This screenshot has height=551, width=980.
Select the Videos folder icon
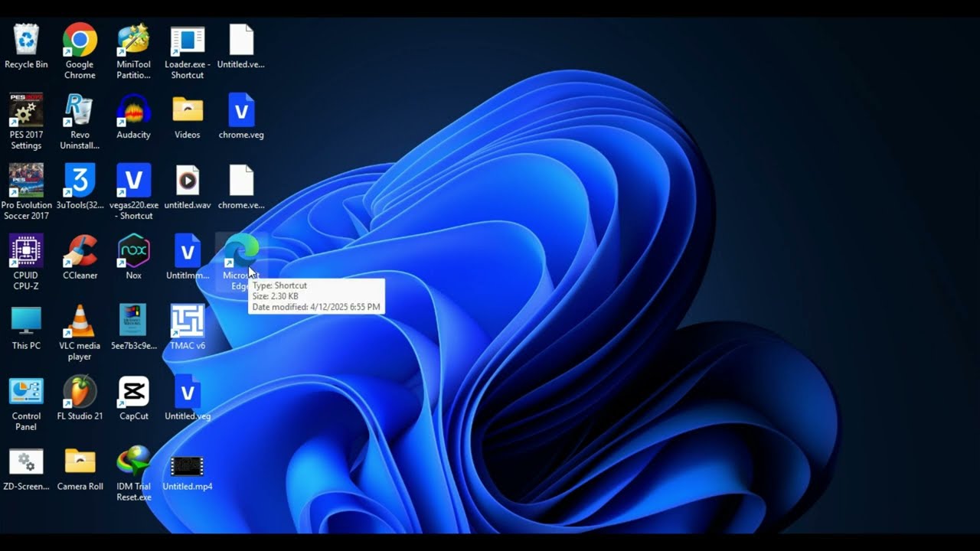(x=188, y=110)
